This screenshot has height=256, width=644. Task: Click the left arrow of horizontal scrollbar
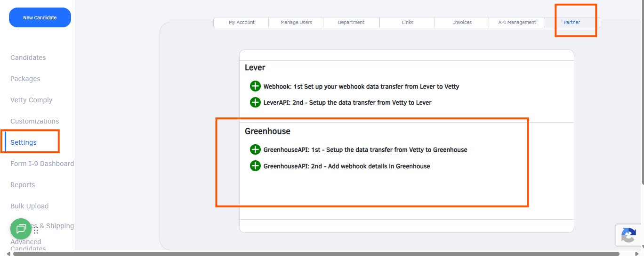point(8,254)
